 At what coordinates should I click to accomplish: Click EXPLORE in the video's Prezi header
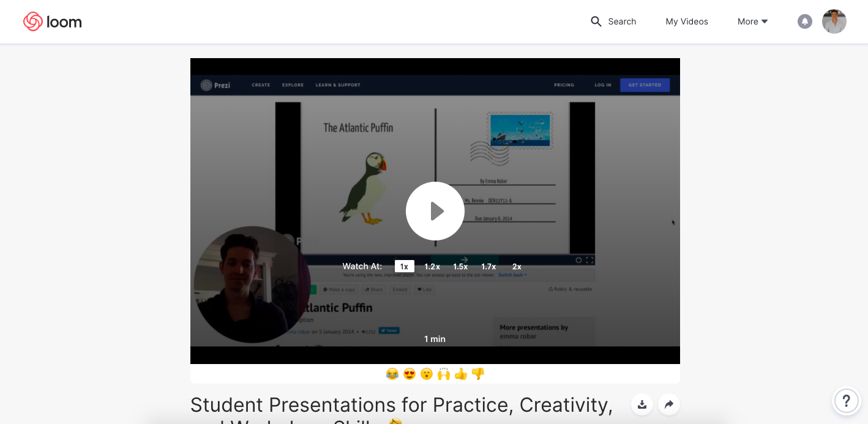(293, 85)
